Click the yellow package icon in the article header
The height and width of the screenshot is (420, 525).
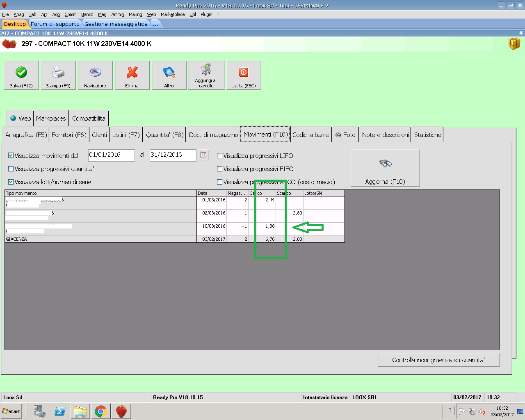pyautogui.click(x=514, y=43)
